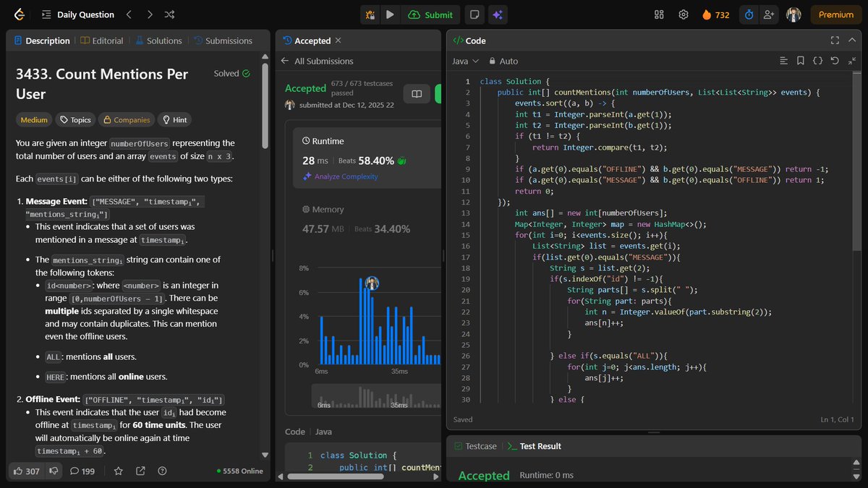The width and height of the screenshot is (868, 488).
Task: Invite collaborator with add-user icon
Action: pos(768,14)
